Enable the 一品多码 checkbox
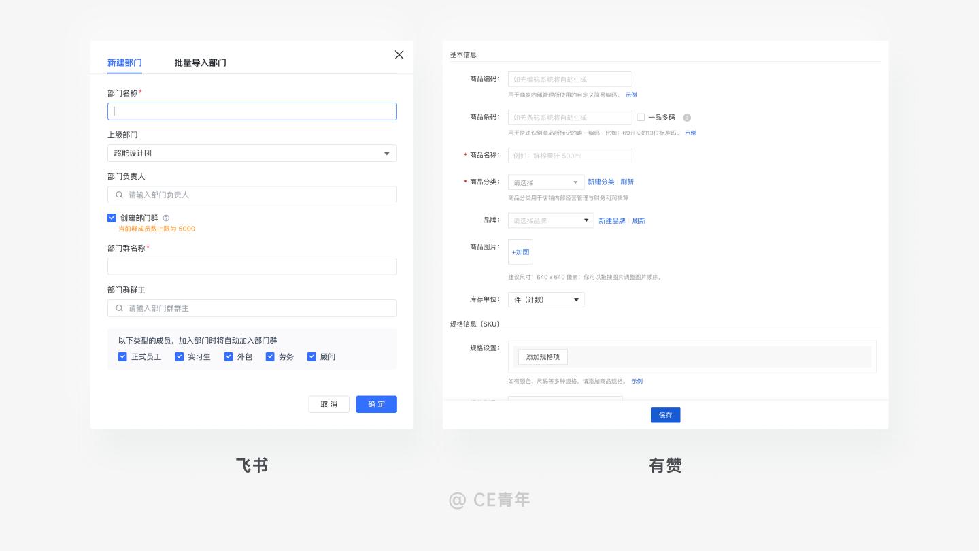Screen dimensions: 980x551 641,117
